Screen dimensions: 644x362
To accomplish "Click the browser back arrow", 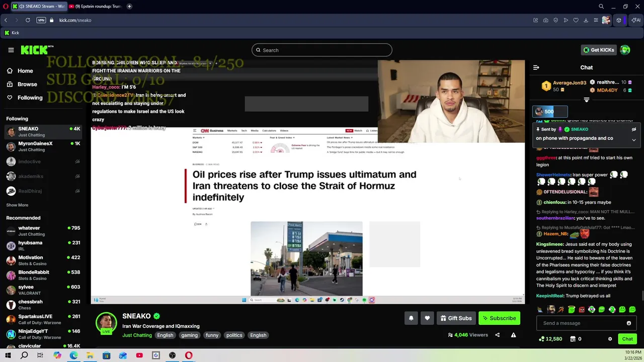I will coord(6,20).
